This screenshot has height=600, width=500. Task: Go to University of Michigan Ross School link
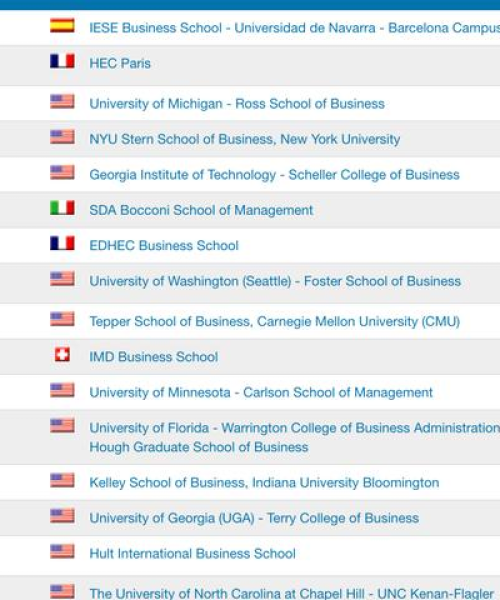tap(237, 104)
